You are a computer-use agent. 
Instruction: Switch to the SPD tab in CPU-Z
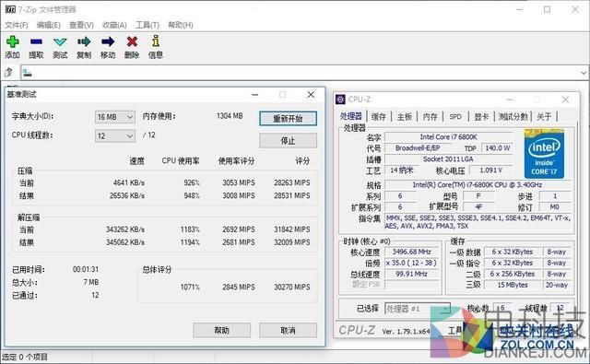pyautogui.click(x=455, y=116)
